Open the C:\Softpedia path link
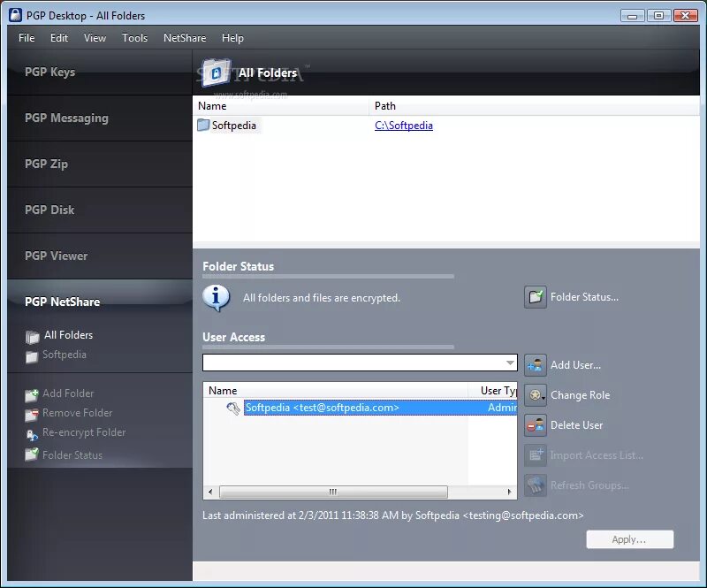Image resolution: width=707 pixels, height=588 pixels. (x=404, y=126)
